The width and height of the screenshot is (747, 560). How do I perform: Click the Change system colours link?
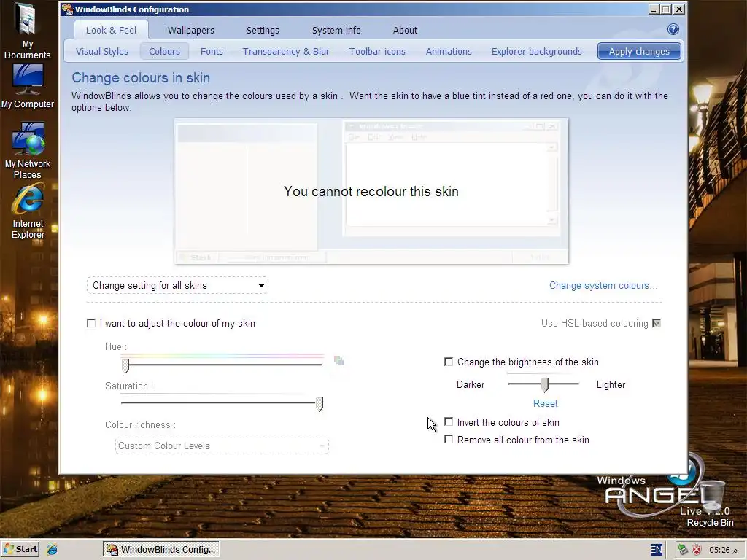tap(603, 286)
